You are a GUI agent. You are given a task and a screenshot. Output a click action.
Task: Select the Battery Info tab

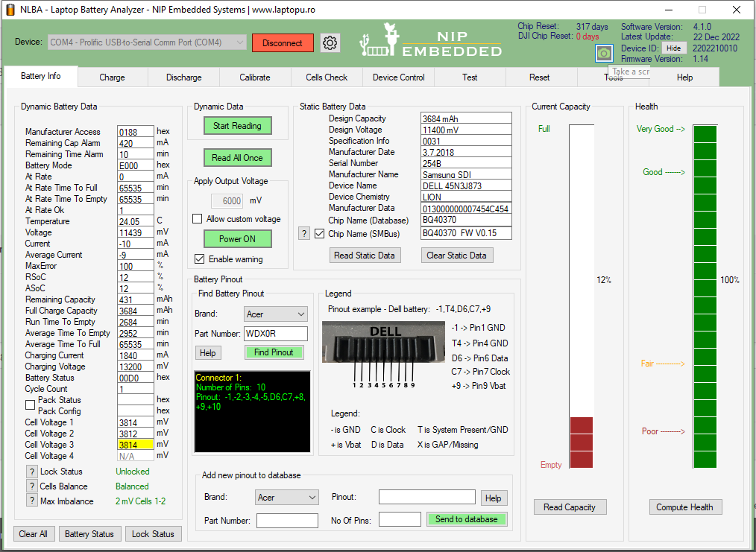coord(41,76)
